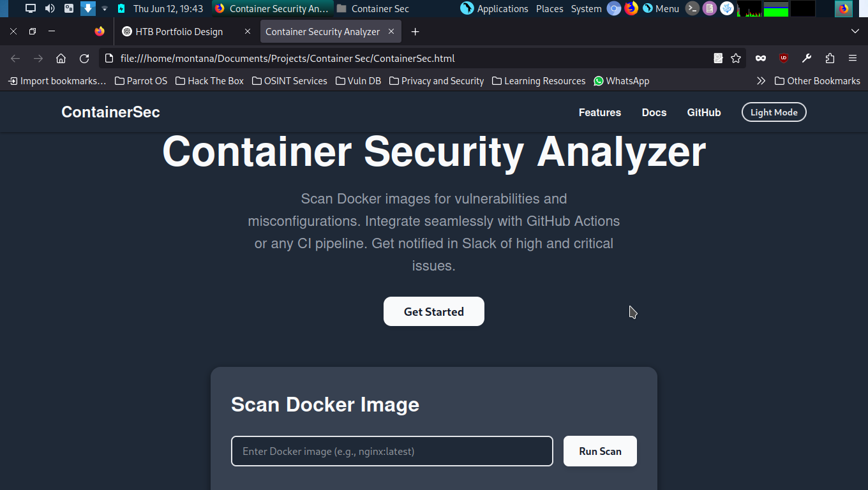Viewport: 868px width, 490px height.
Task: Toggle Light Mode theme
Action: (x=774, y=112)
